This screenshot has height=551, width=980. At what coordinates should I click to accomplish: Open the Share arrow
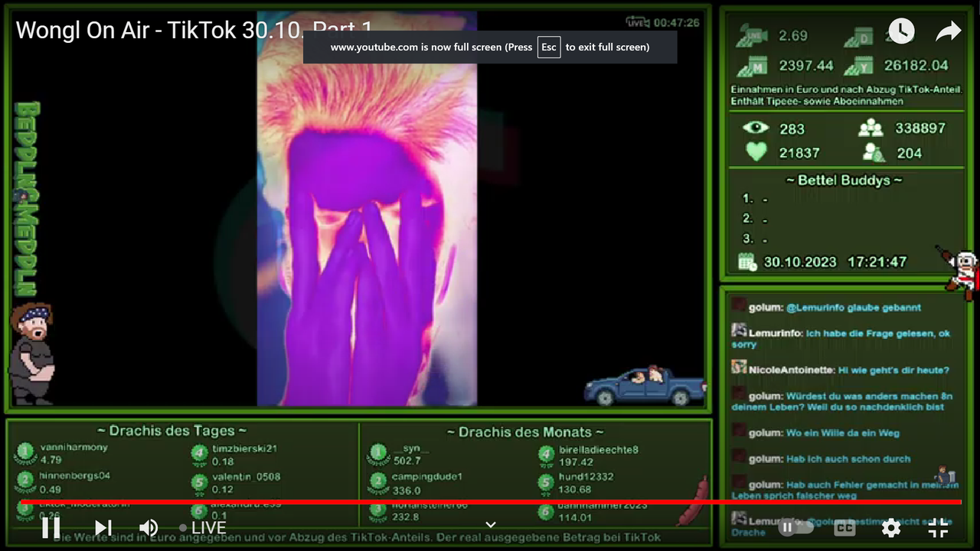(x=949, y=31)
